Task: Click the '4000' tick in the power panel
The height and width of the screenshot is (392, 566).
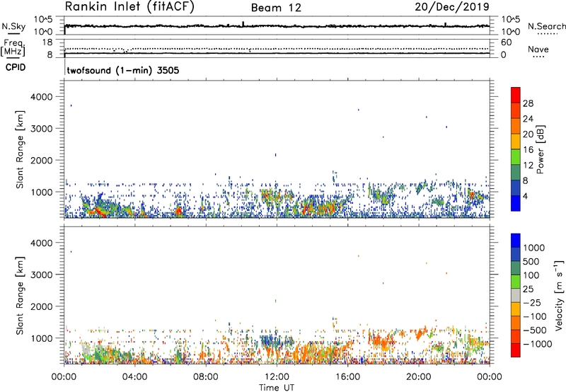Action: pos(41,97)
